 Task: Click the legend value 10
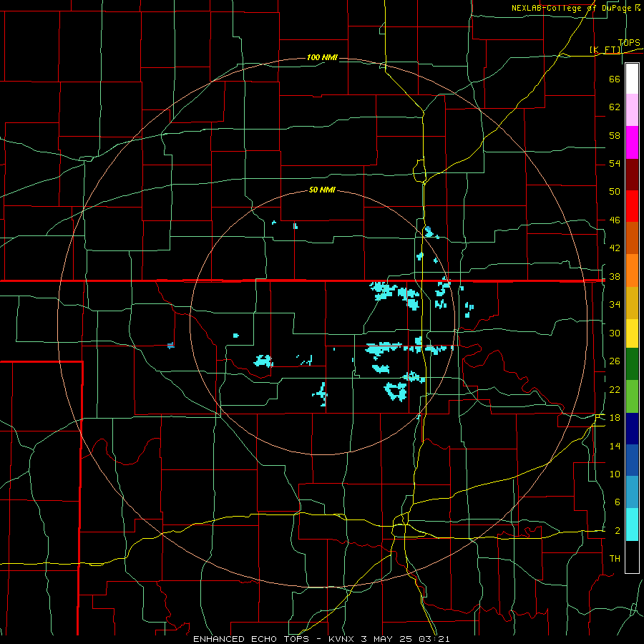pyautogui.click(x=615, y=474)
